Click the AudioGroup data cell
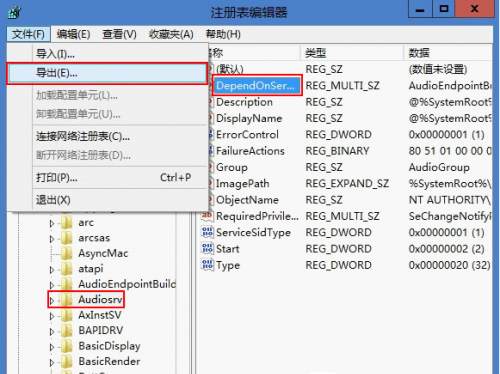 click(439, 167)
